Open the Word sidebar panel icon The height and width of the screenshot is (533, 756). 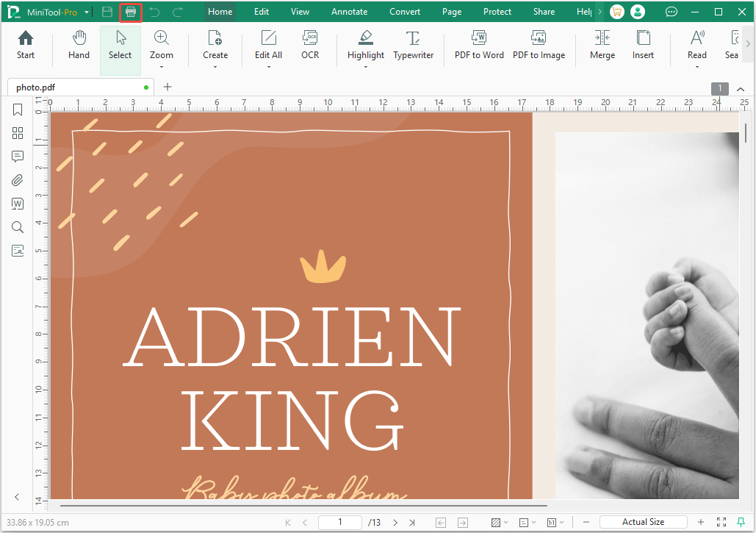pos(18,204)
